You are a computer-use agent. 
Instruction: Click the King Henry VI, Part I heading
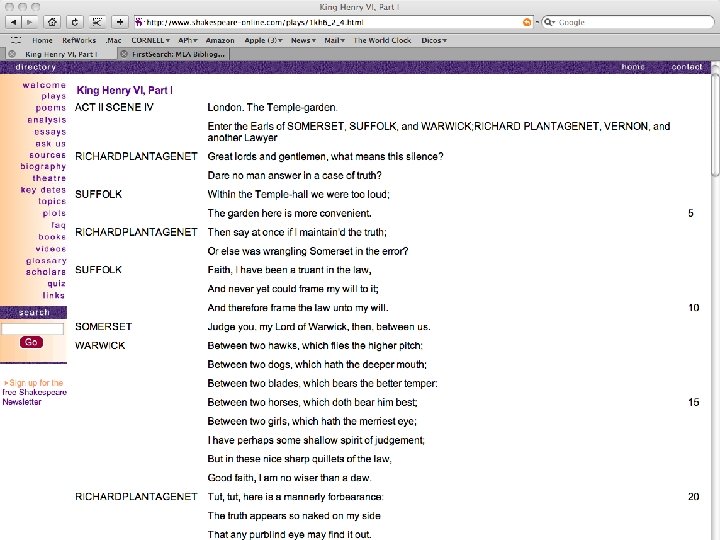[x=124, y=90]
